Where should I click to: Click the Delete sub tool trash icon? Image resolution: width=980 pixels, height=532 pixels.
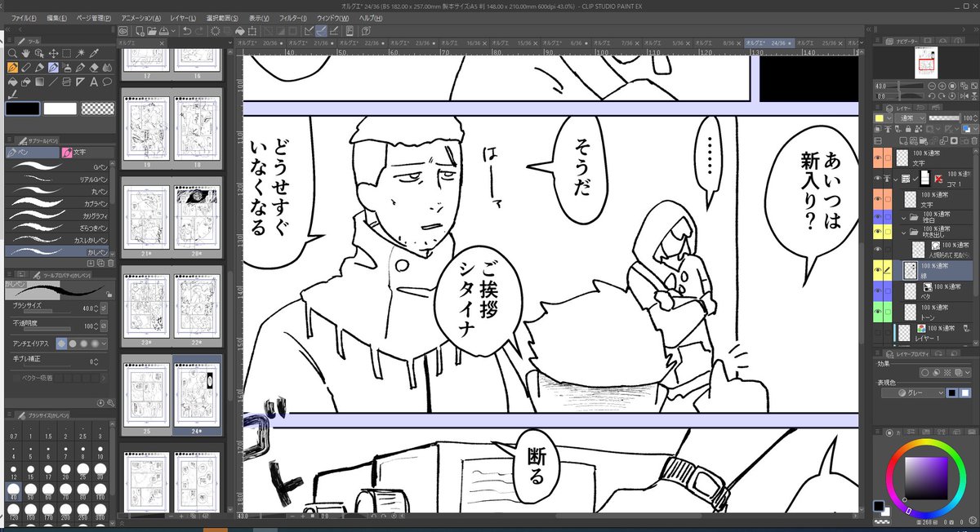(110, 263)
